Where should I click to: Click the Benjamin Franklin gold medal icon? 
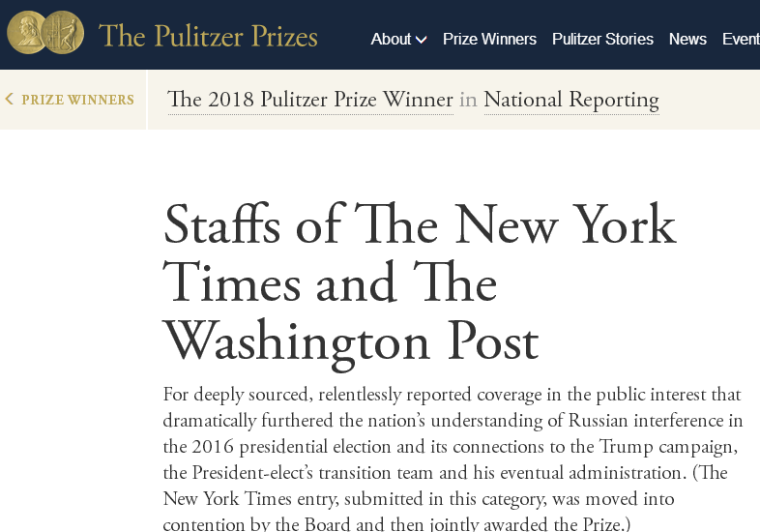(x=27, y=33)
